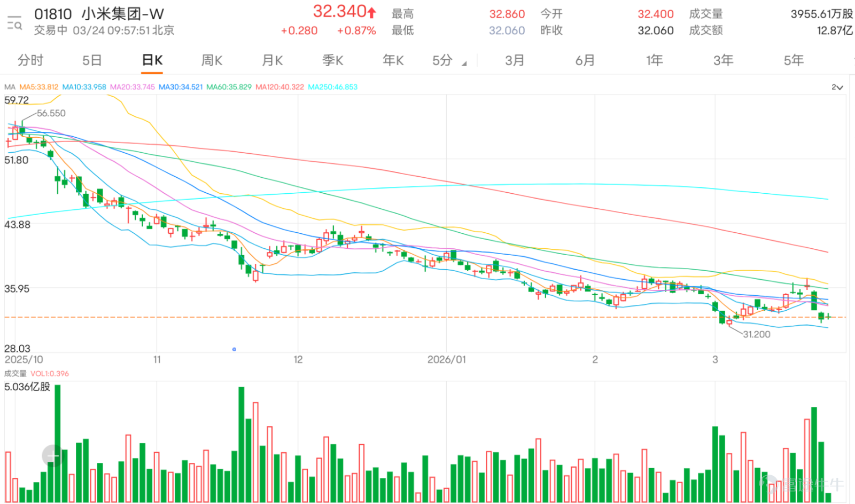This screenshot has width=855, height=504.
Task: Click the 成交额 value 12.87亿
Action: pyautogui.click(x=834, y=30)
